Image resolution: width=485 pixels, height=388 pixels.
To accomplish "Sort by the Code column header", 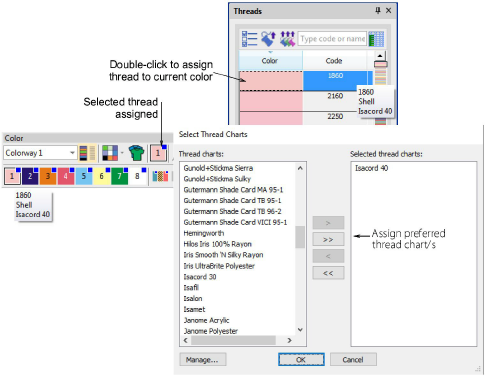I will click(334, 61).
